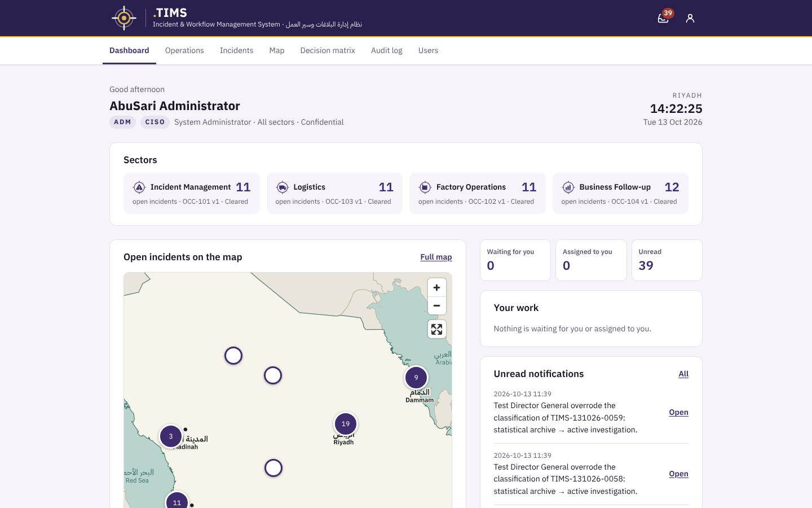
Task: Open the Decision matrix tab
Action: click(328, 51)
